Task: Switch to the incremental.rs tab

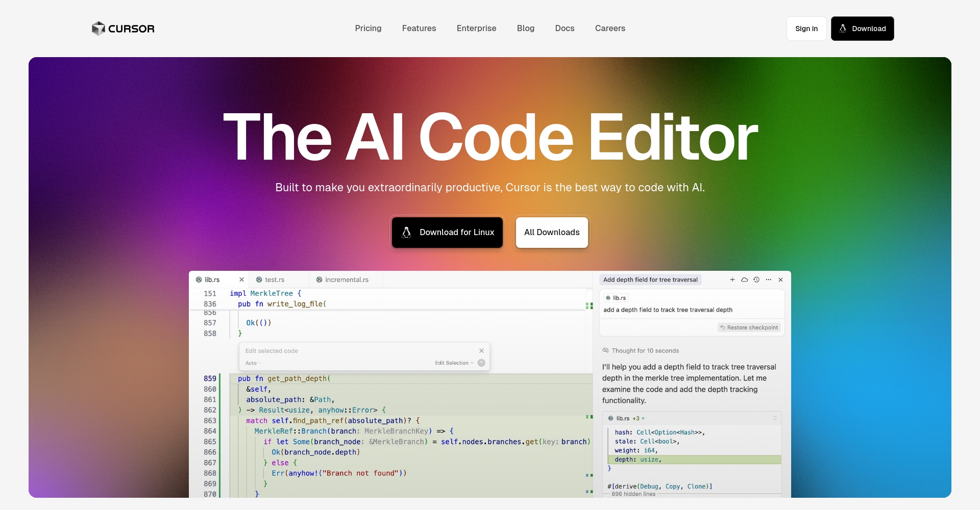Action: coord(346,279)
